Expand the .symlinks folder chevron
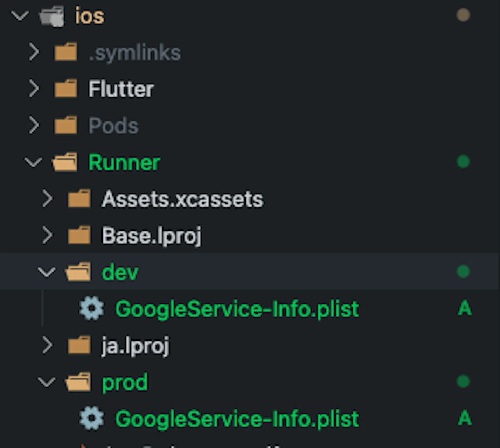 coord(34,52)
